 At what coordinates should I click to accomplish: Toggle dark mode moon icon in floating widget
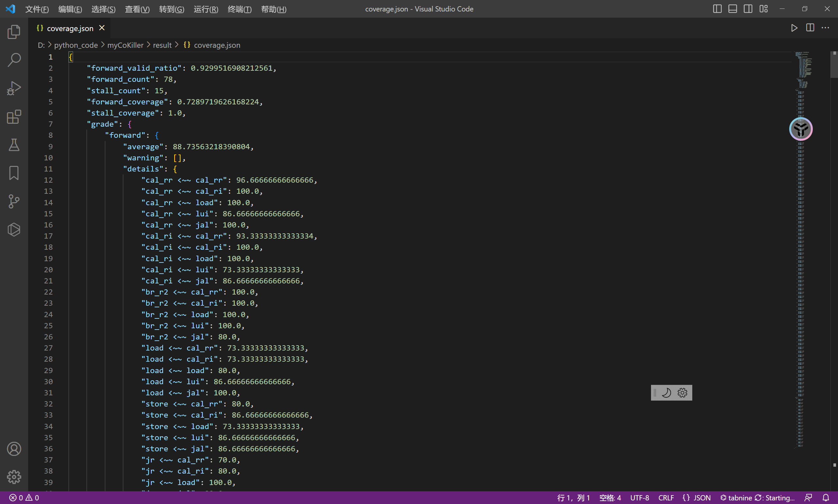666,393
